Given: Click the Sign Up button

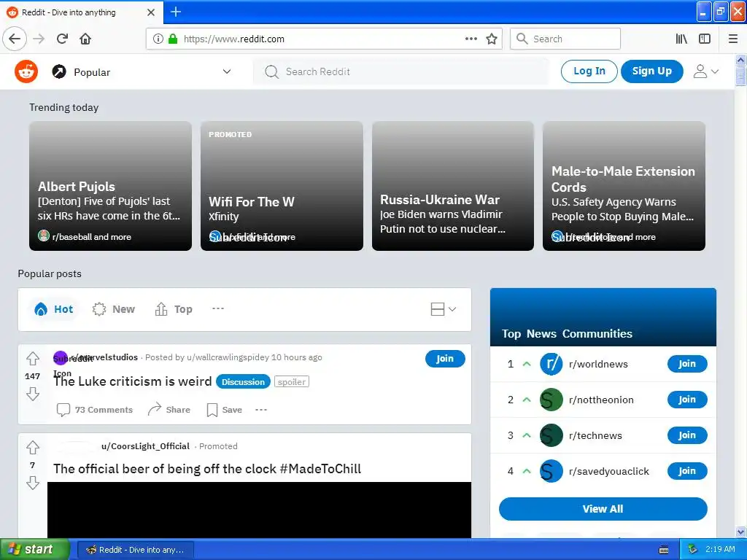Looking at the screenshot, I should pos(651,71).
